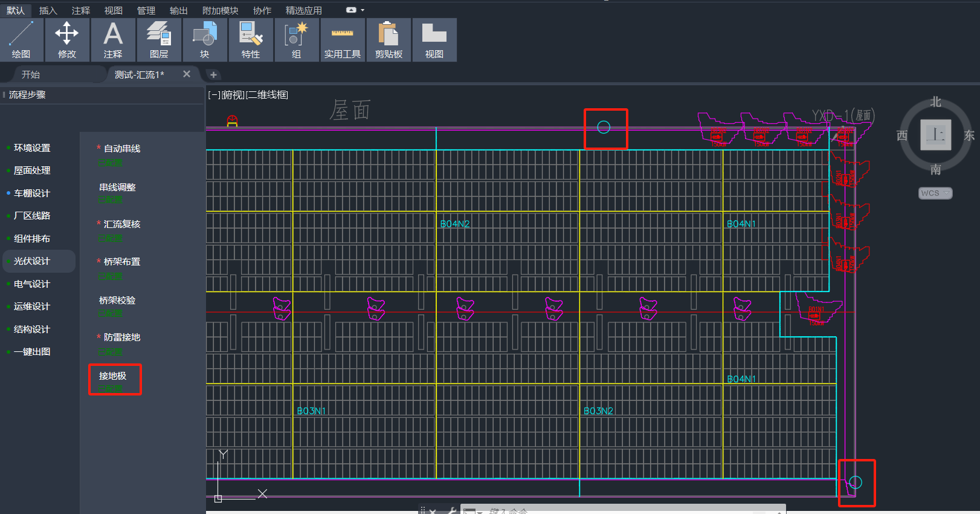Close the 测试-汇流1 drawing tab
Image resolution: width=980 pixels, height=514 pixels.
pos(187,74)
